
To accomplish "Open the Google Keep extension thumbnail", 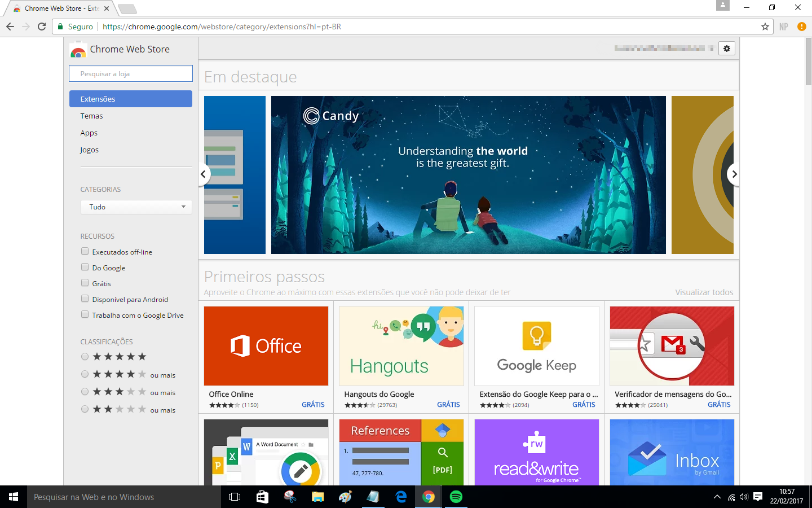I will 537,346.
